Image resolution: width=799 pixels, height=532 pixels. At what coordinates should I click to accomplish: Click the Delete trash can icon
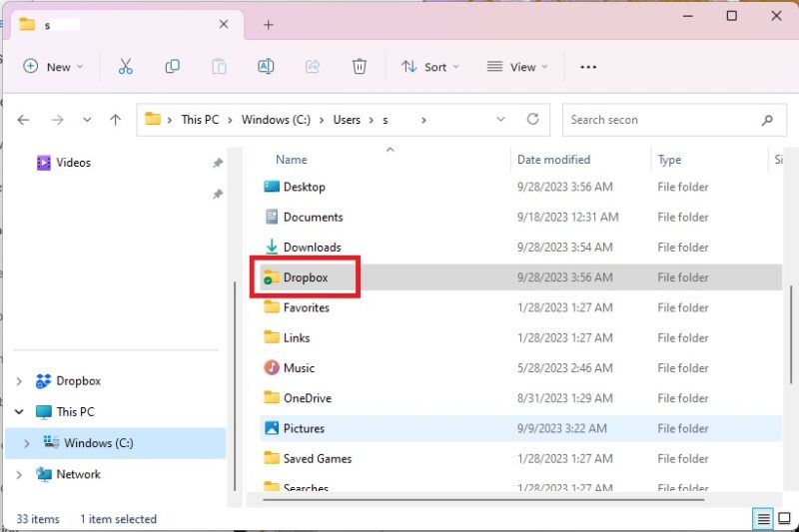(360, 67)
